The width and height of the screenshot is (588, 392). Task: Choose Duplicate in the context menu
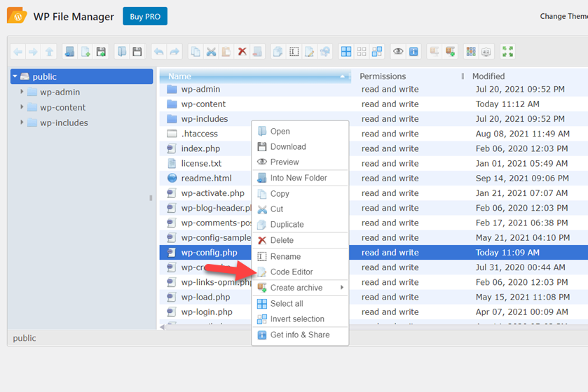pos(300,224)
